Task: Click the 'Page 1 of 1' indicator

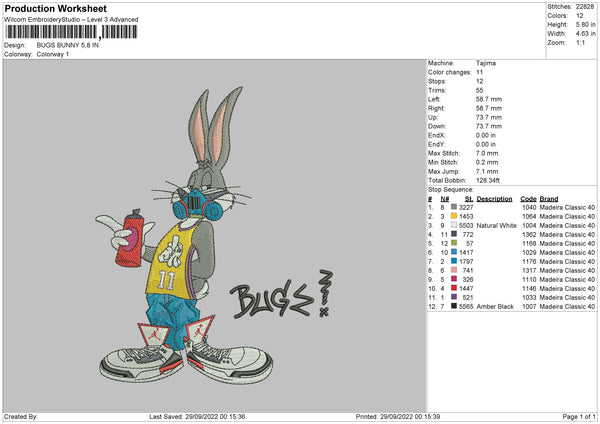Action: 579,416
